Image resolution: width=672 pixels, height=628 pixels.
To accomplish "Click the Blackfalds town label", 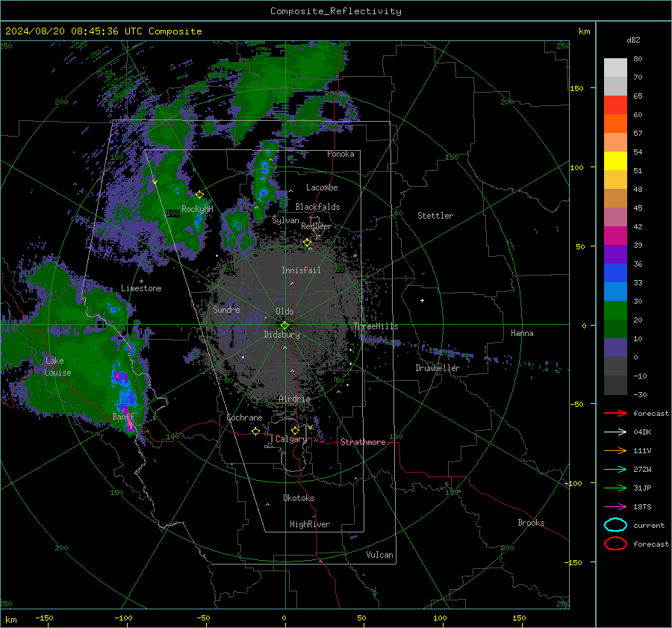I will 317,207.
